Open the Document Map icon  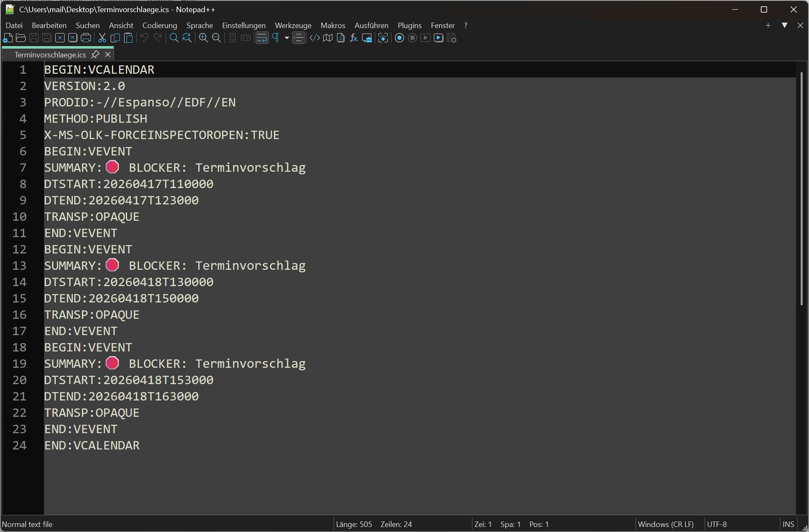click(x=328, y=38)
